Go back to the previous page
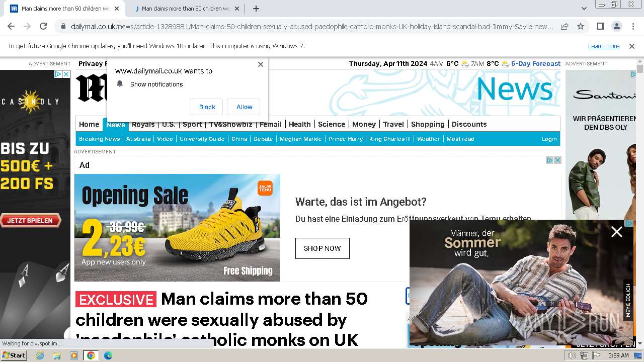This screenshot has width=644, height=362. pyautogui.click(x=11, y=26)
